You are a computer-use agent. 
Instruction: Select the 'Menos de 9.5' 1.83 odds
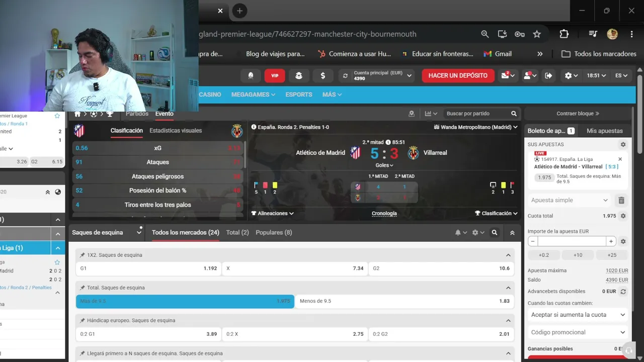tap(405, 301)
